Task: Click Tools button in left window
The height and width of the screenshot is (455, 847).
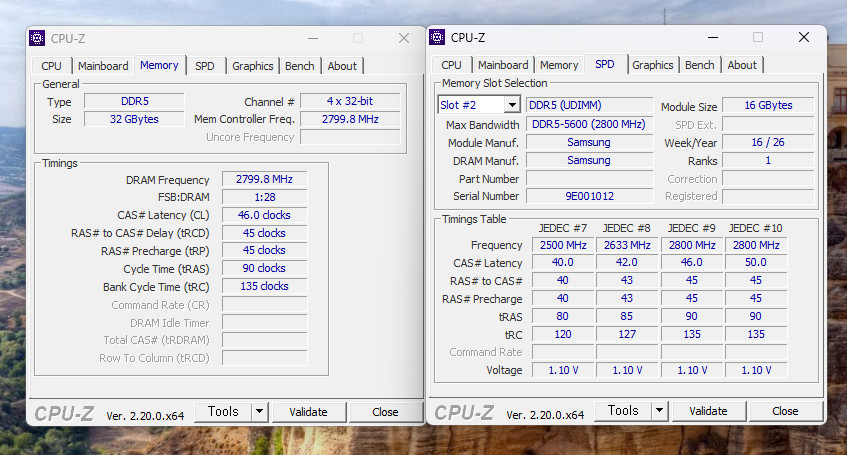Action: [223, 412]
